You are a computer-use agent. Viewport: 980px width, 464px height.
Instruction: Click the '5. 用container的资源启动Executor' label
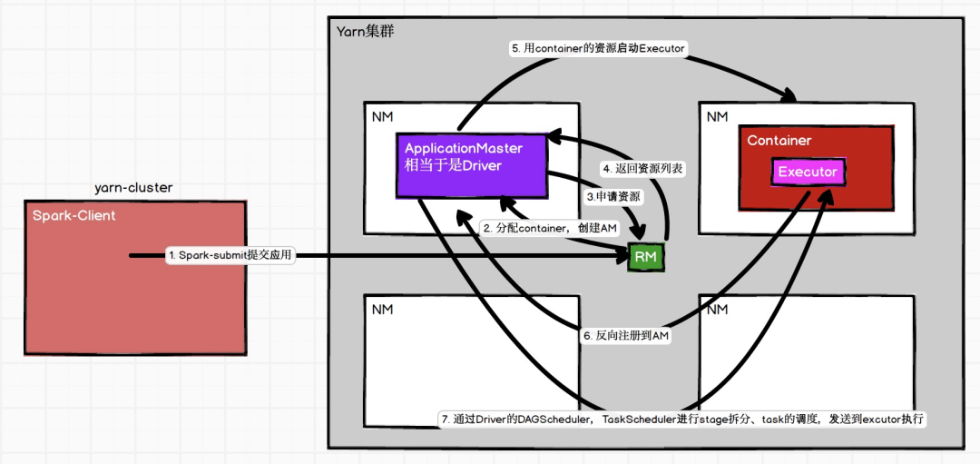600,50
